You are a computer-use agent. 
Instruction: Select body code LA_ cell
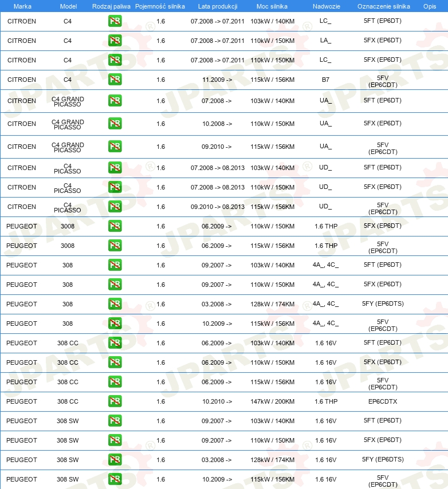(325, 40)
